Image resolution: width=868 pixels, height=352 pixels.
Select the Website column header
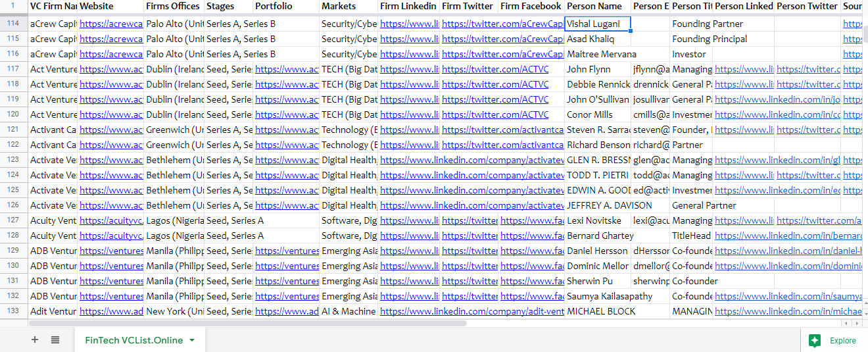[110, 7]
